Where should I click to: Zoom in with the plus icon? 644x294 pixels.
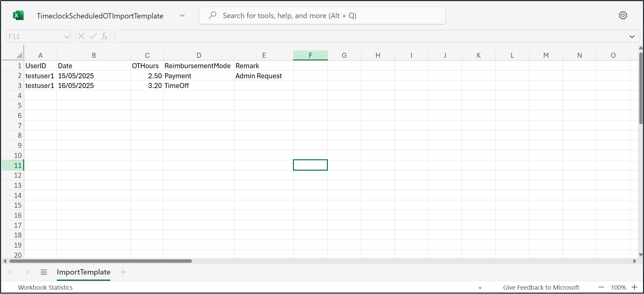tap(634, 287)
